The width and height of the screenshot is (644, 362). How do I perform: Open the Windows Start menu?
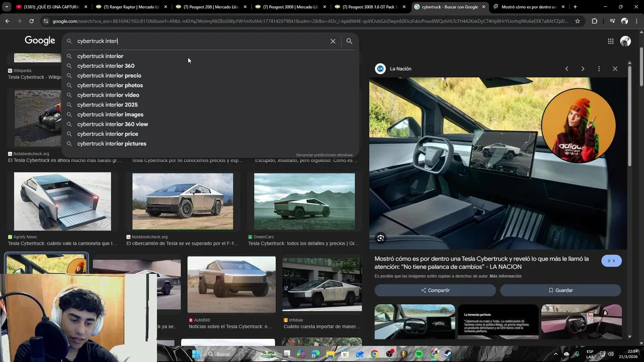tap(196, 354)
